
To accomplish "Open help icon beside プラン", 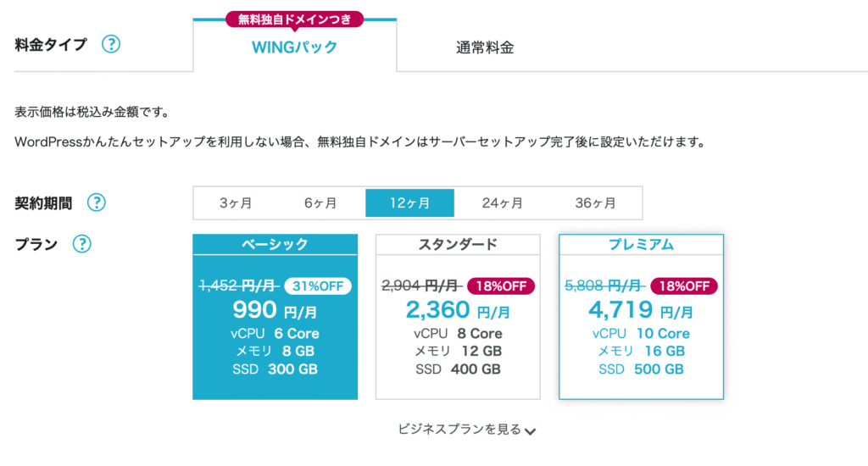I will click(x=82, y=244).
